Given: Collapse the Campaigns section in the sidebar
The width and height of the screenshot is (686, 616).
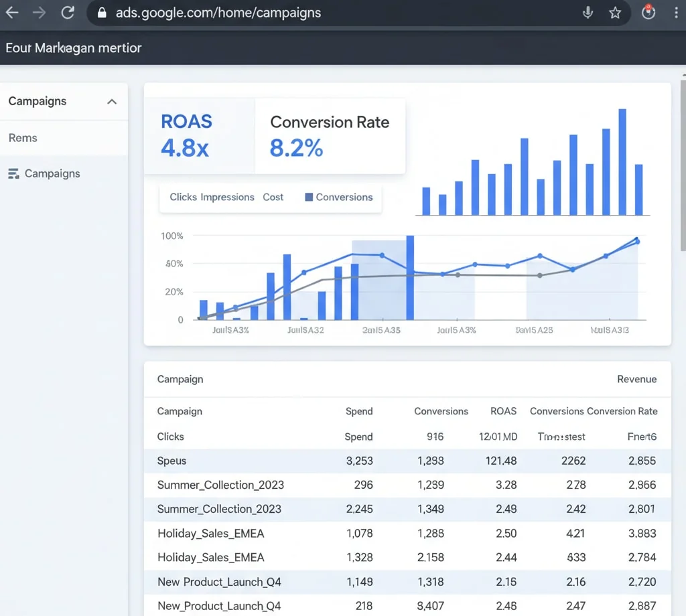Looking at the screenshot, I should coord(112,101).
